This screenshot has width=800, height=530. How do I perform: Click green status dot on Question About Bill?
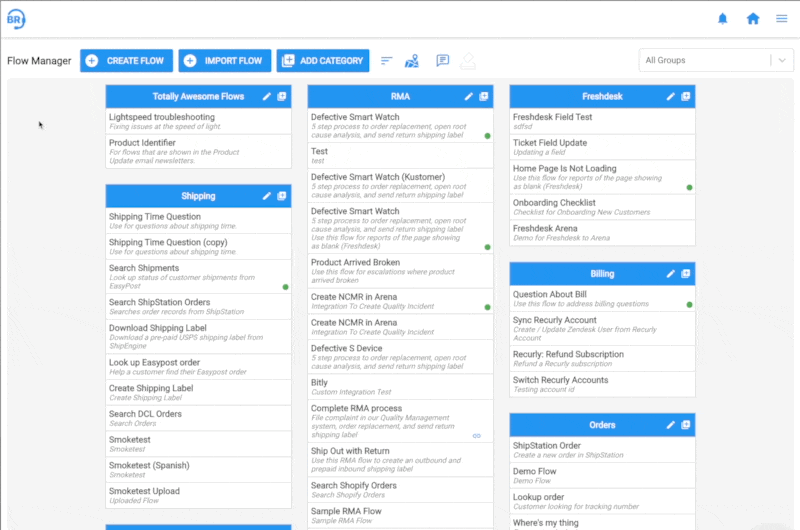point(689,305)
